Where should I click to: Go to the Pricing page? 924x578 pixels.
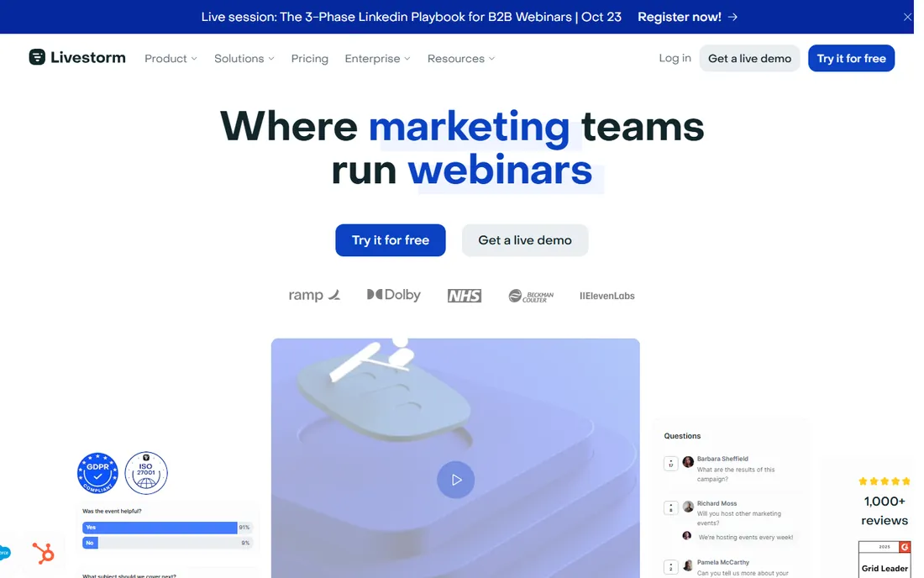(309, 58)
